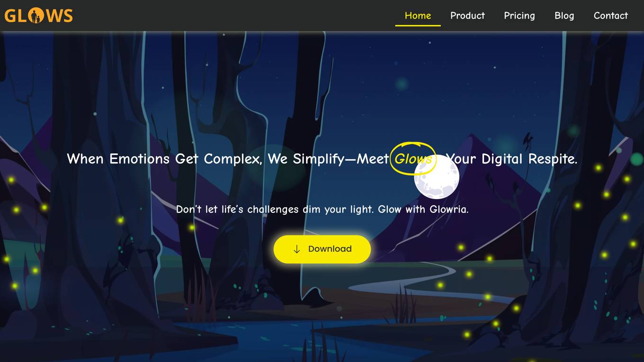
Task: Open the Product page
Action: click(467, 16)
